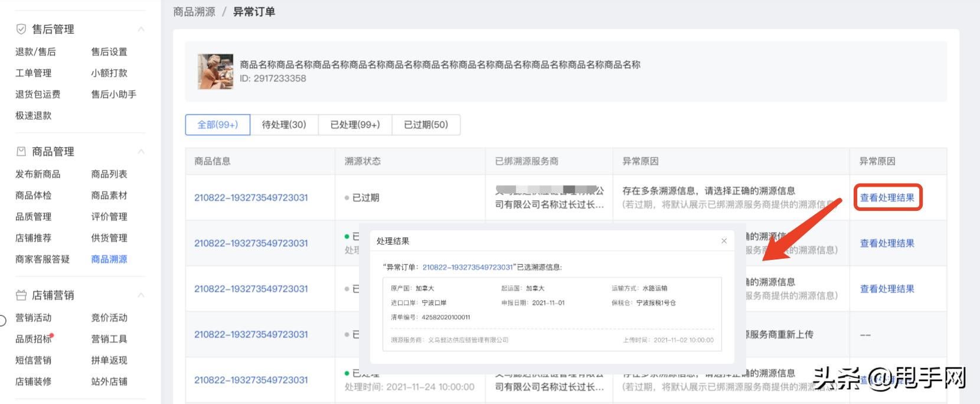Switch to 已过期(50) tab
This screenshot has width=980, height=404.
(x=426, y=125)
